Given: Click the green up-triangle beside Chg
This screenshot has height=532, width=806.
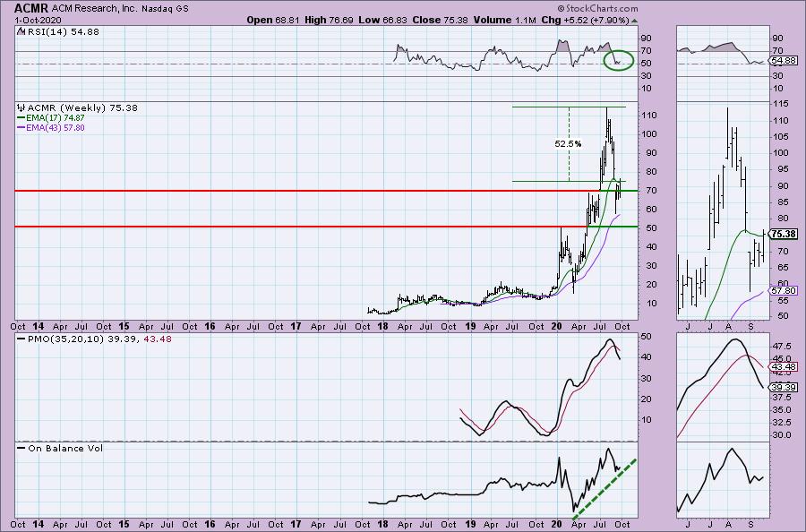Looking at the screenshot, I should [634, 21].
